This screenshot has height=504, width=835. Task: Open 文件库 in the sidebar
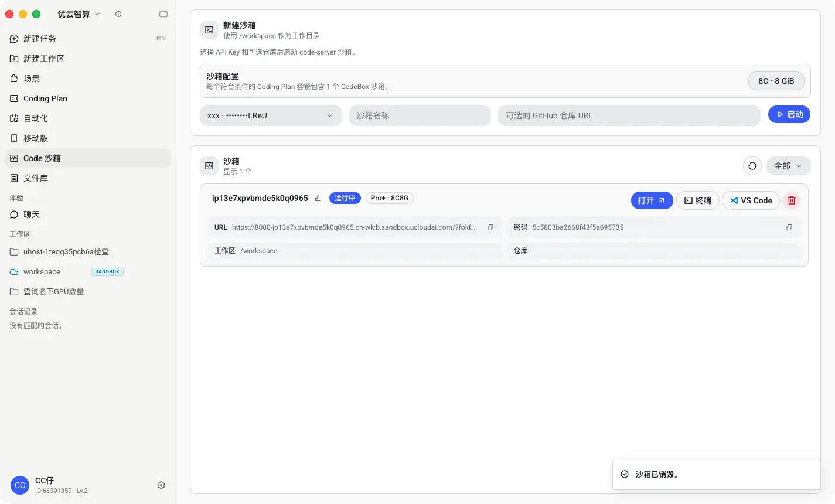88,178
